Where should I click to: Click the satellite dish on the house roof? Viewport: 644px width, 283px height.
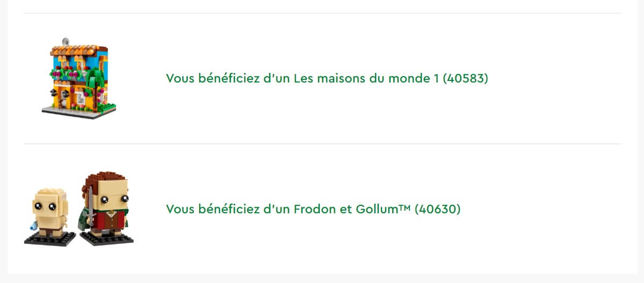pos(65,41)
